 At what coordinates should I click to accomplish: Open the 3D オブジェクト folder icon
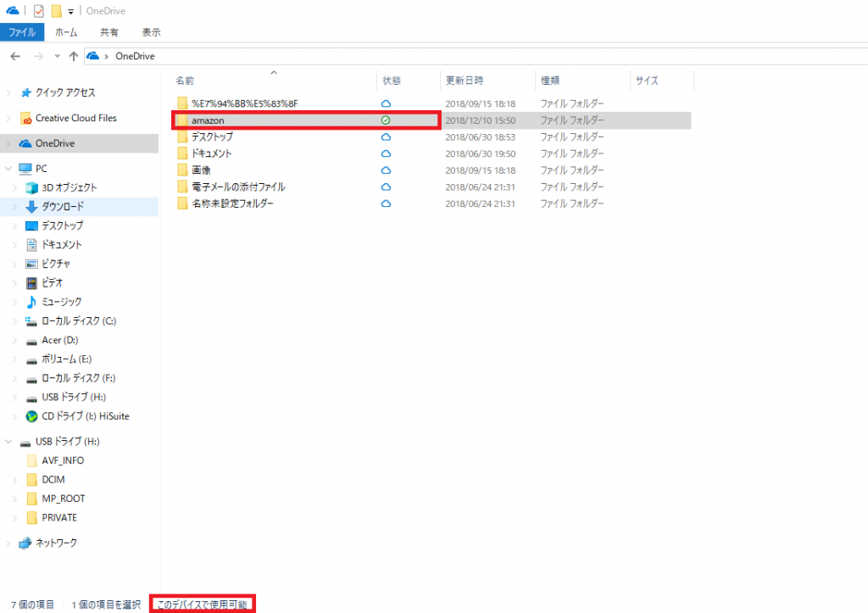[31, 187]
